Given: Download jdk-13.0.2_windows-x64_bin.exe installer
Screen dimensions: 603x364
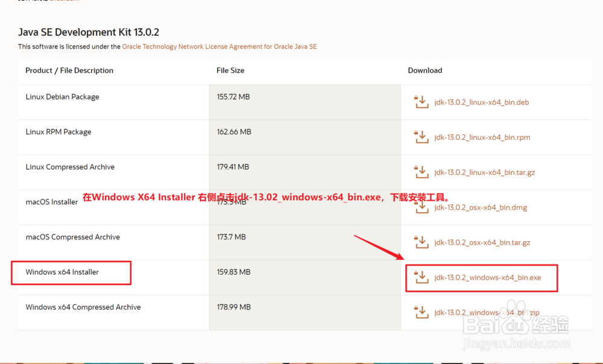Looking at the screenshot, I should pyautogui.click(x=488, y=277).
